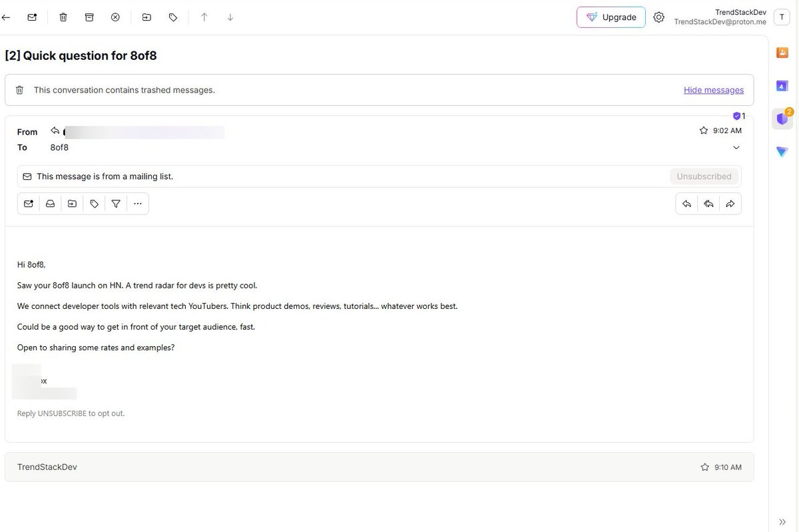Forward the message

pos(730,204)
